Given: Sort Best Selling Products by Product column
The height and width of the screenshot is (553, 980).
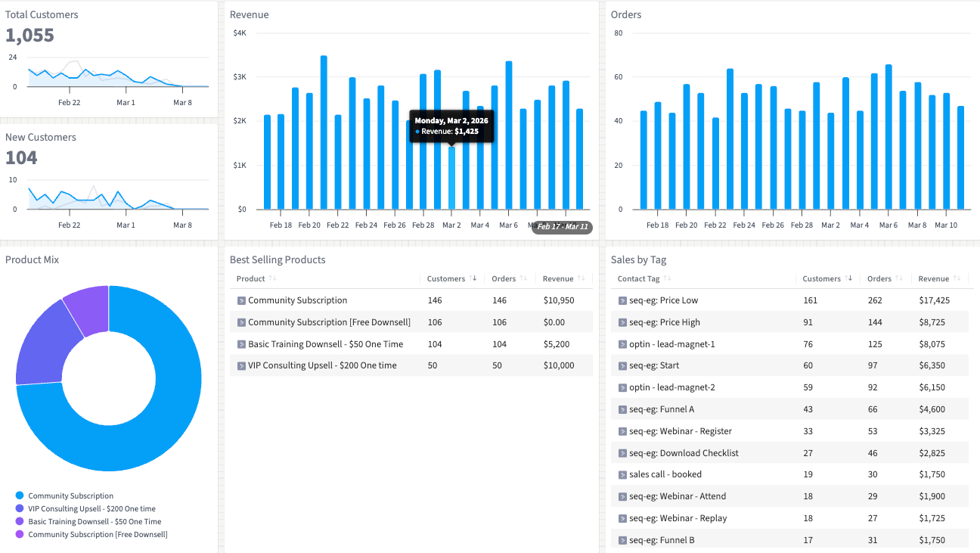Looking at the screenshot, I should click(251, 278).
